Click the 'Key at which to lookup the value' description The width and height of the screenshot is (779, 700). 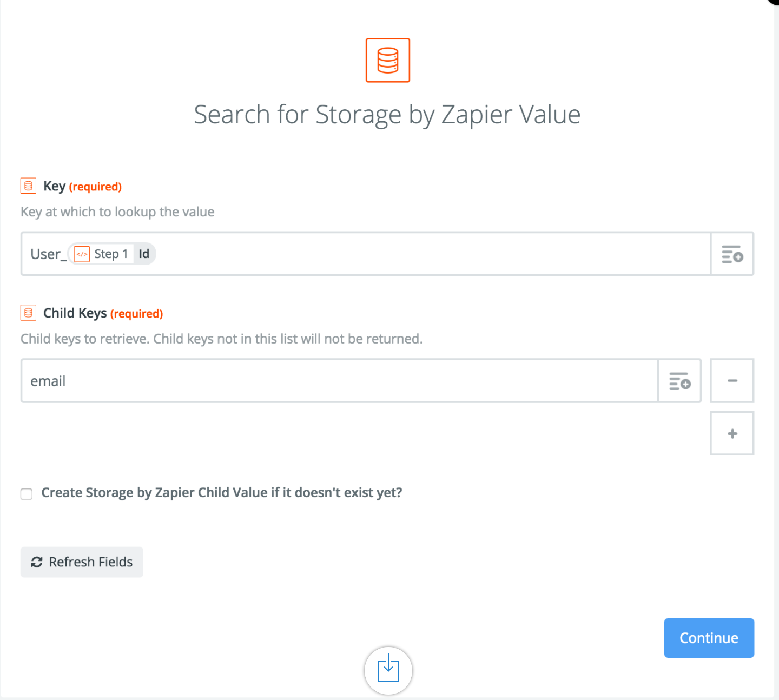click(x=117, y=212)
